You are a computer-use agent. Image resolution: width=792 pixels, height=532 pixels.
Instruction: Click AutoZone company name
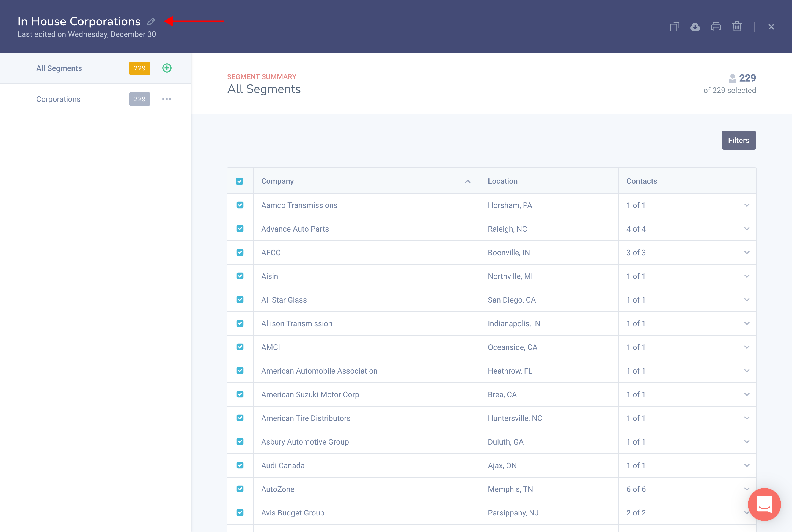pyautogui.click(x=278, y=489)
